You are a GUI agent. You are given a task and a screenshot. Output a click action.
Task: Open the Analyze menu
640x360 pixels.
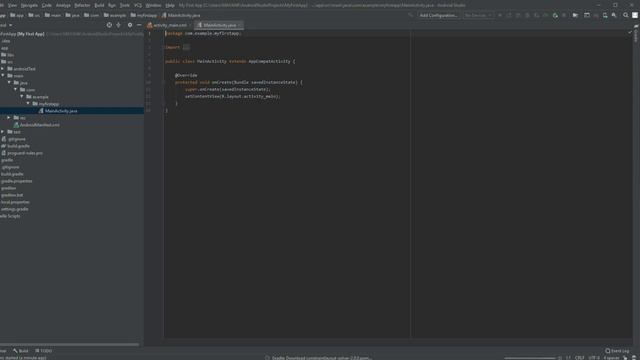(63, 5)
